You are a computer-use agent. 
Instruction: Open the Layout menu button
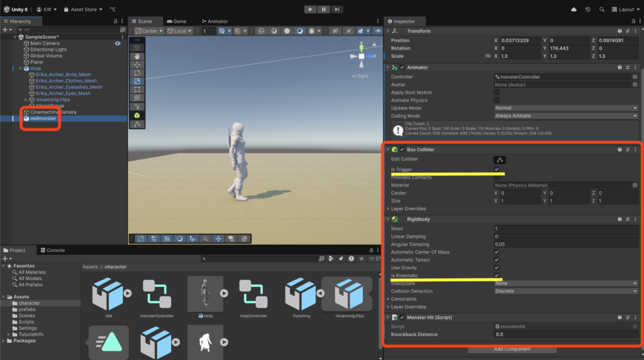coord(625,9)
